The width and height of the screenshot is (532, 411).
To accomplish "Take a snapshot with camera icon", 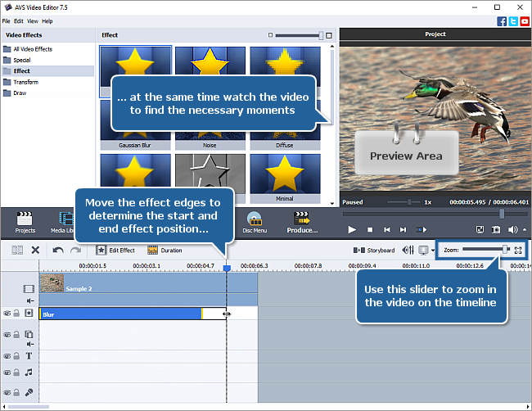I will point(496,230).
